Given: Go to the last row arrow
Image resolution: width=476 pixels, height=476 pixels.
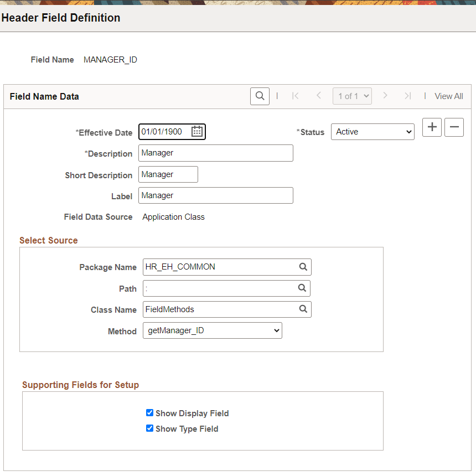Looking at the screenshot, I should [x=407, y=96].
